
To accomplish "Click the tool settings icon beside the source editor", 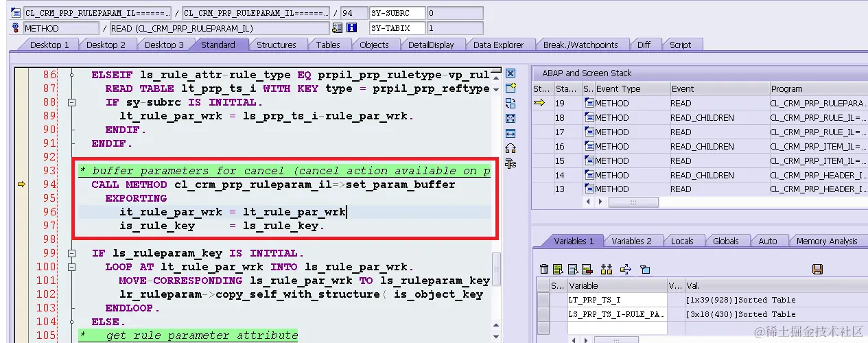I will click(511, 163).
